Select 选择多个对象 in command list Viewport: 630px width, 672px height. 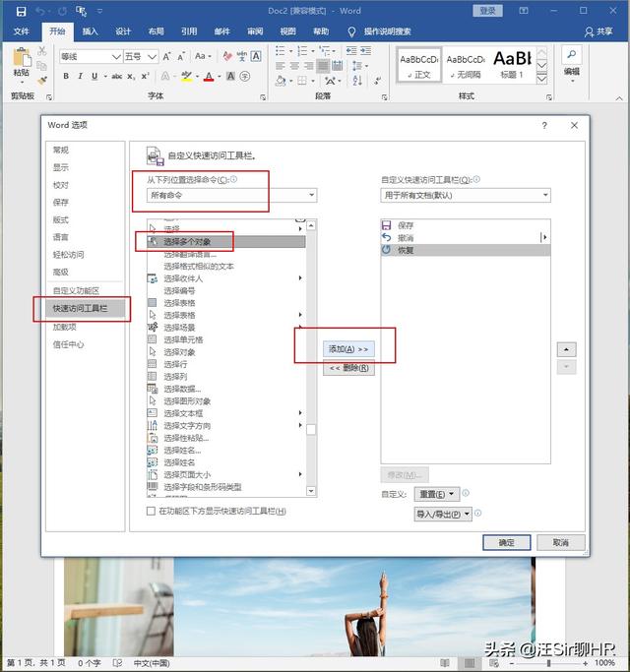[x=226, y=242]
